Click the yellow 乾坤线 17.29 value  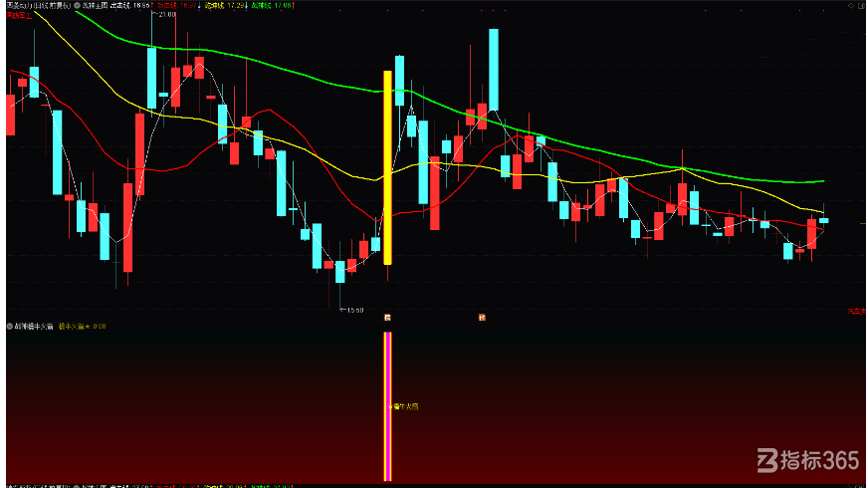[224, 6]
